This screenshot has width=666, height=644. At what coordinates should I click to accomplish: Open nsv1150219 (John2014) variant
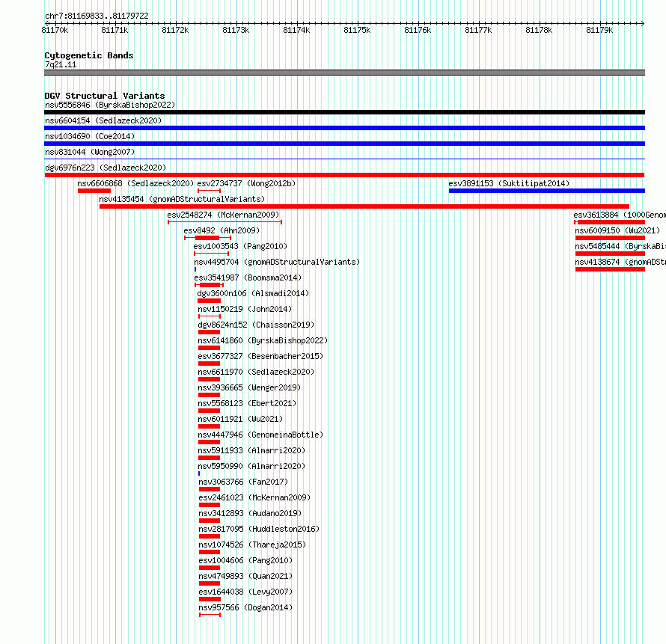(245, 309)
